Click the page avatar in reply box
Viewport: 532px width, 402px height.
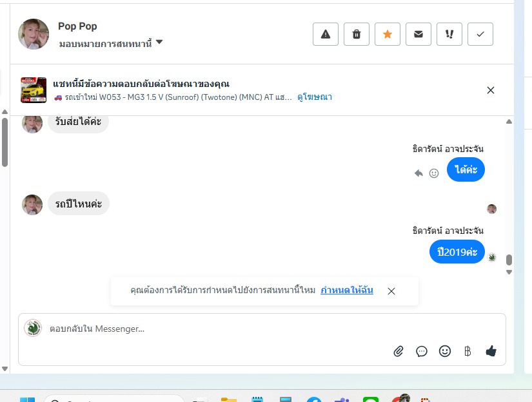click(x=33, y=328)
